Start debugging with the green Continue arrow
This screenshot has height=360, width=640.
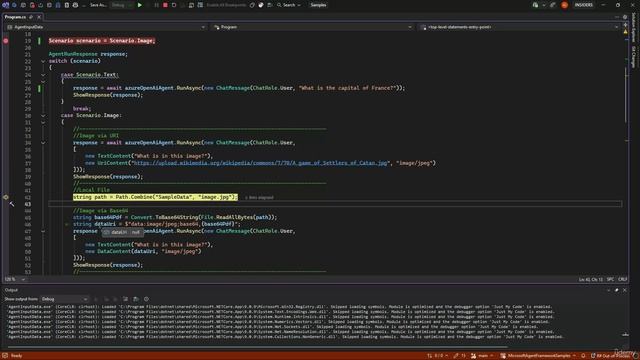(x=140, y=5)
